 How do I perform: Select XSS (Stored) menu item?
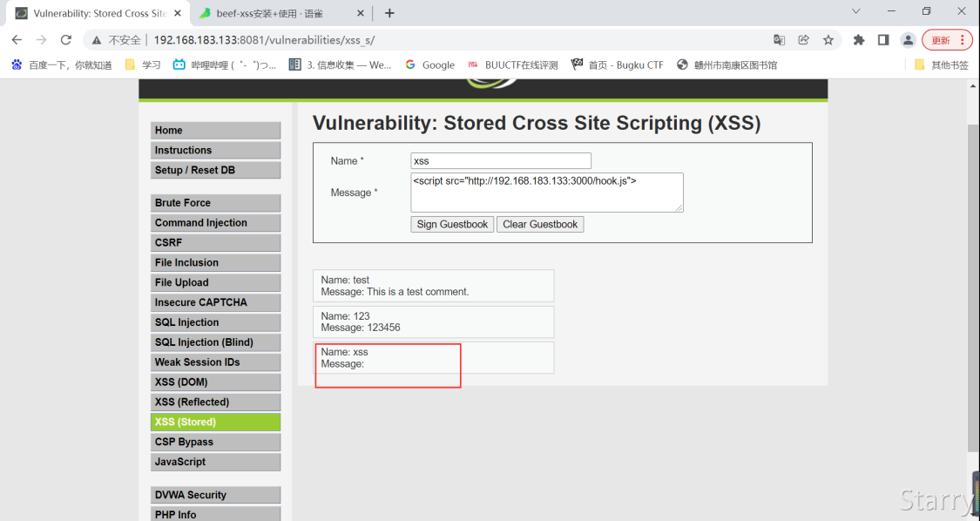216,423
